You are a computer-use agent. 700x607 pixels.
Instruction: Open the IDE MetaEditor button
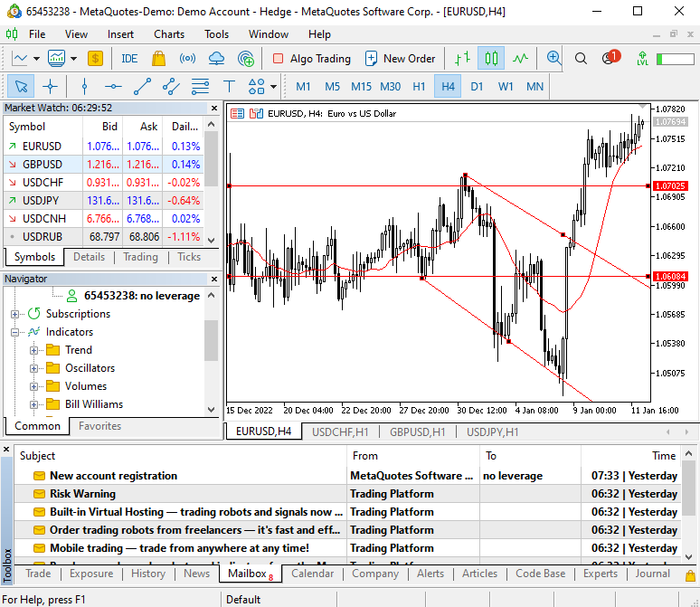click(129, 59)
